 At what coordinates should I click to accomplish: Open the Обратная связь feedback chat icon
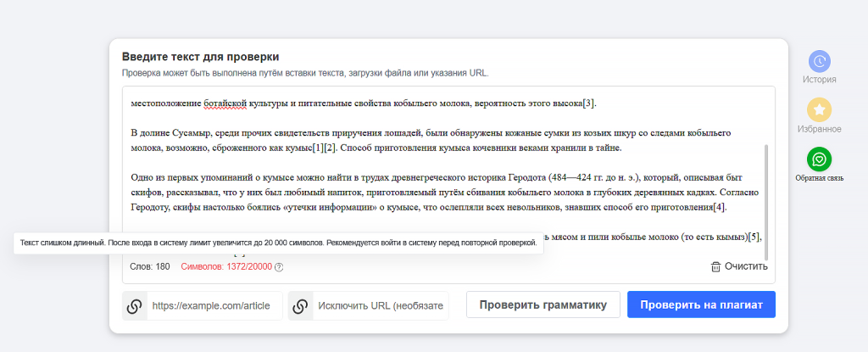point(820,159)
